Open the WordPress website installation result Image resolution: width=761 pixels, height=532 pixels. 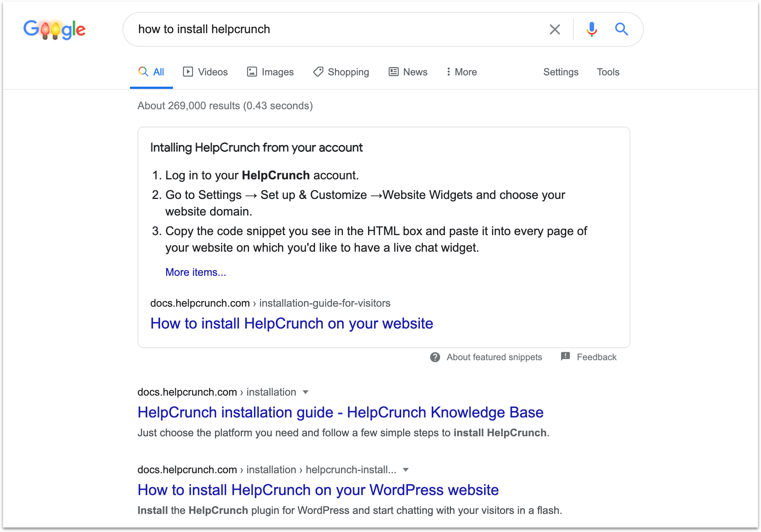coord(318,490)
